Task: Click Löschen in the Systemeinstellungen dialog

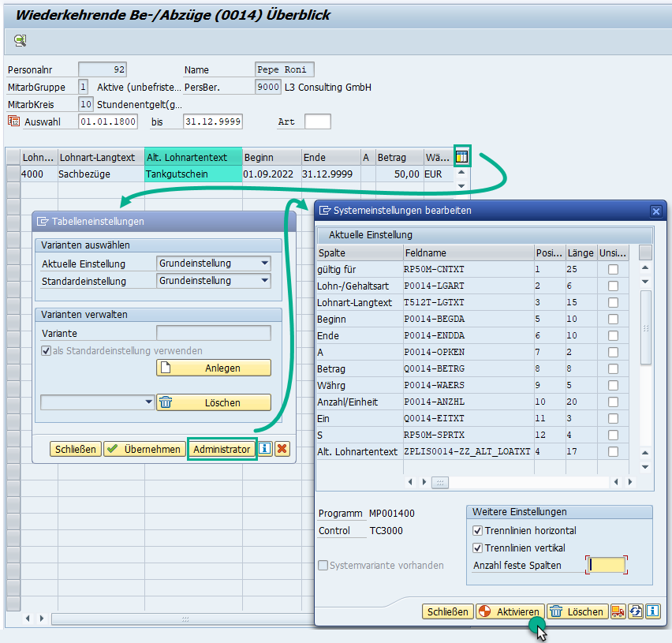Action: pos(577,611)
